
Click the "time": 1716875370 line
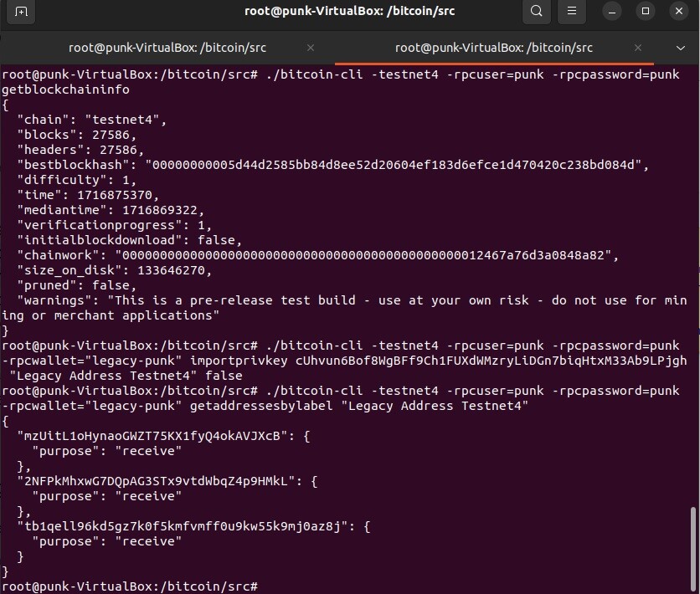(88, 195)
